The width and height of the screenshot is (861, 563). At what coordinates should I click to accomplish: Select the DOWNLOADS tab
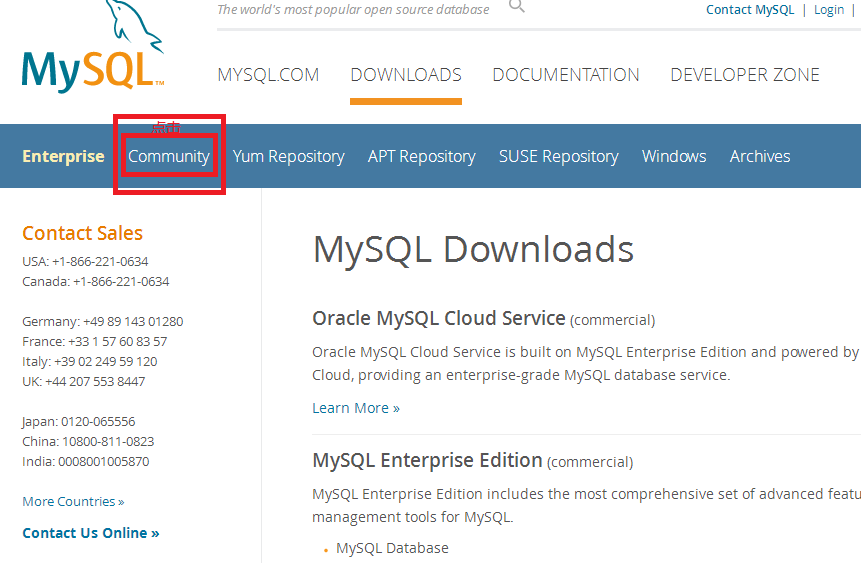(x=406, y=75)
